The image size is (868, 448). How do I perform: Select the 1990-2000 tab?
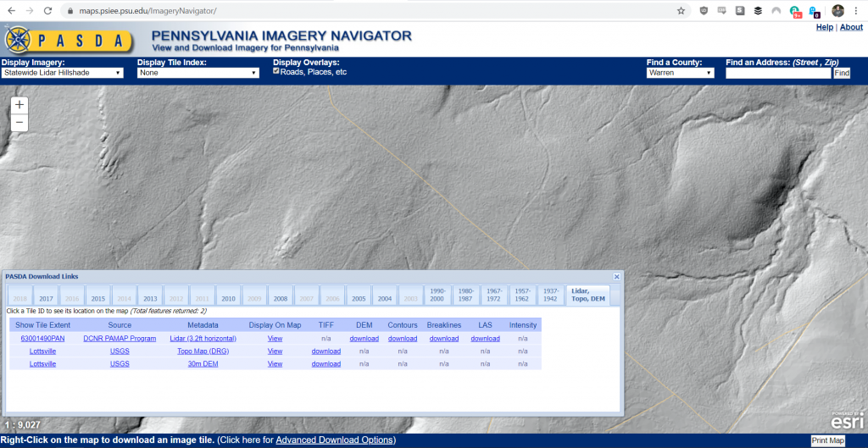pyautogui.click(x=438, y=296)
